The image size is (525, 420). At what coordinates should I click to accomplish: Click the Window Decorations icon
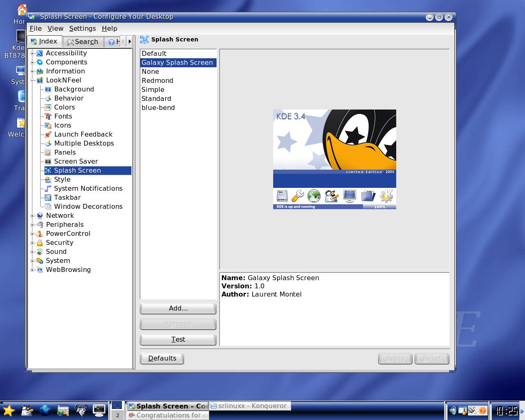[x=48, y=207]
